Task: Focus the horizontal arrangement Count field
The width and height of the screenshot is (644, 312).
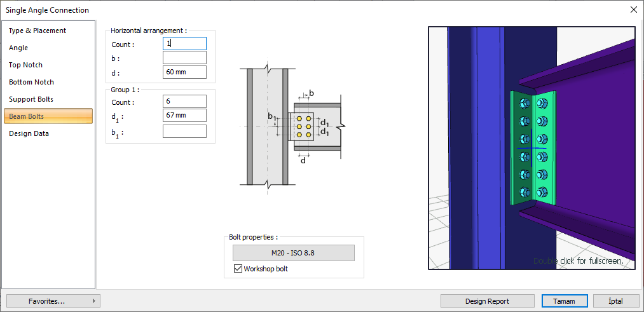Action: (x=184, y=43)
